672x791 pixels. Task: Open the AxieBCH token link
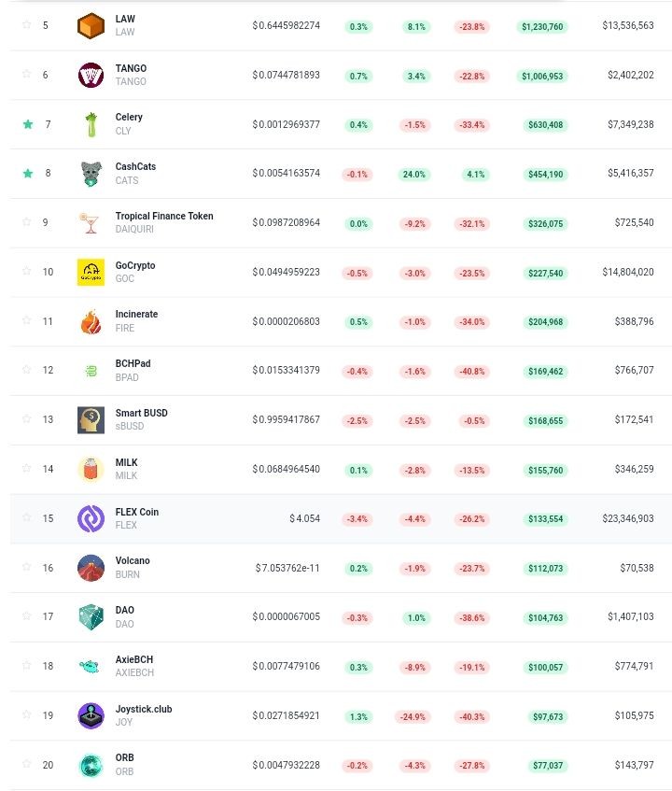pyautogui.click(x=134, y=659)
